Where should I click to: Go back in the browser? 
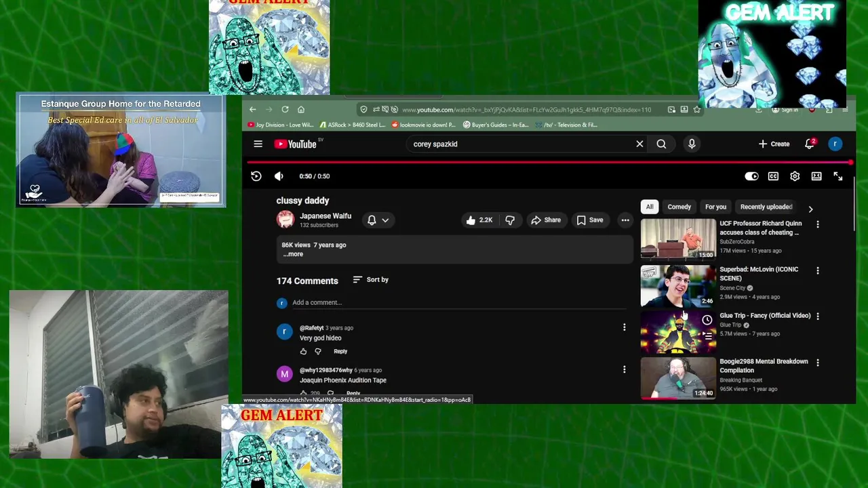coord(252,110)
